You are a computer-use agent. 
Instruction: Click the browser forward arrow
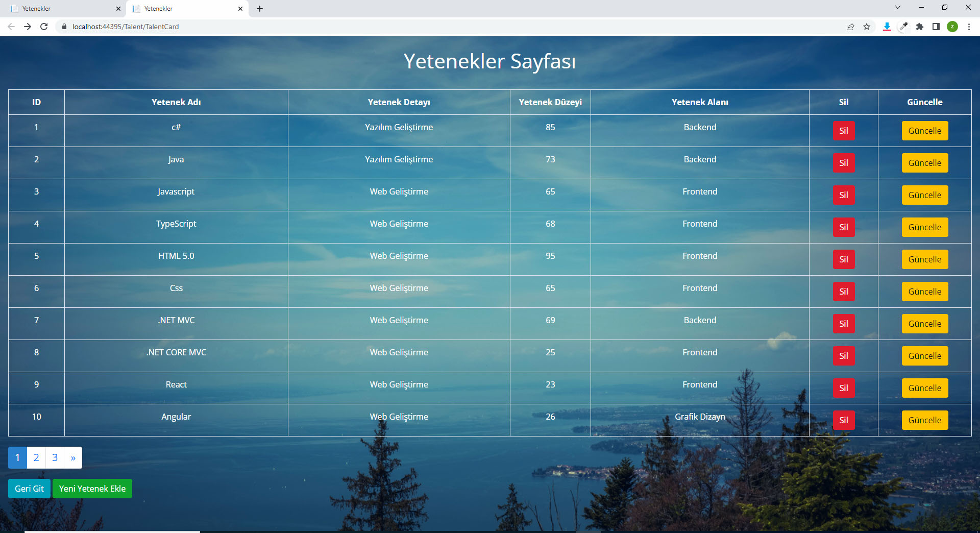tap(28, 27)
